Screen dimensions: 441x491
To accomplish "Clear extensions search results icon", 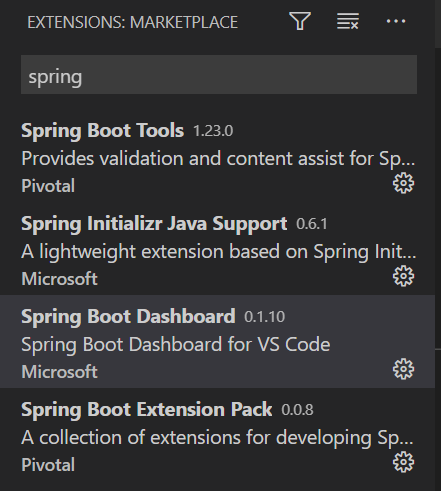I will coord(348,21).
